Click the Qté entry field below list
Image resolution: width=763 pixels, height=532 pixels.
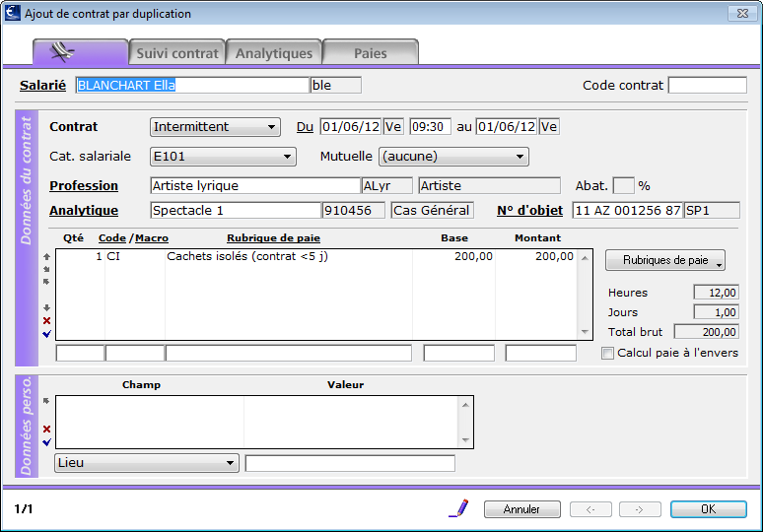coord(80,353)
